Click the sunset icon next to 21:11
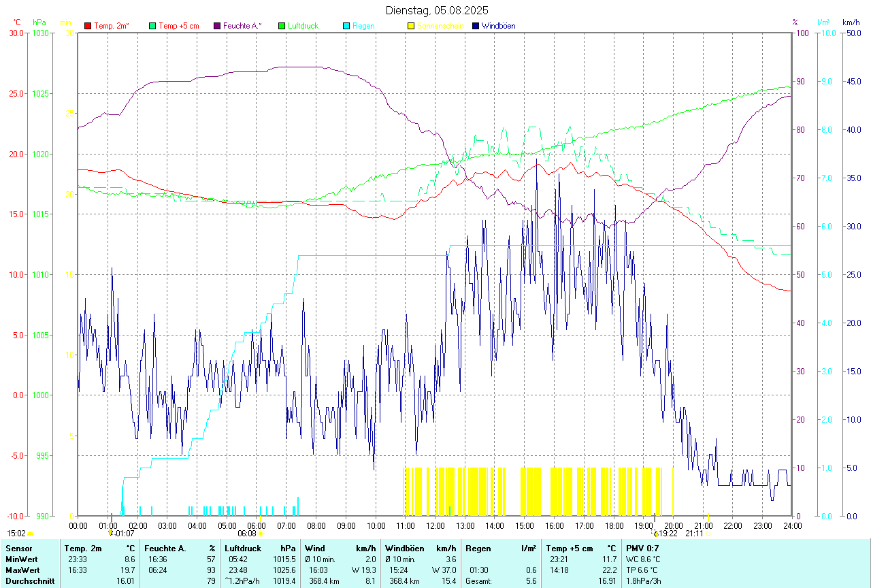Image resolution: width=871 pixels, height=588 pixels. 708,534
